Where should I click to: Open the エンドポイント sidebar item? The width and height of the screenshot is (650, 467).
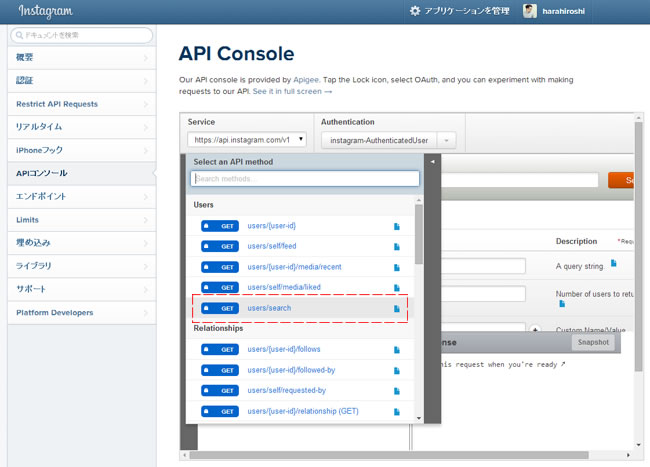(82, 196)
